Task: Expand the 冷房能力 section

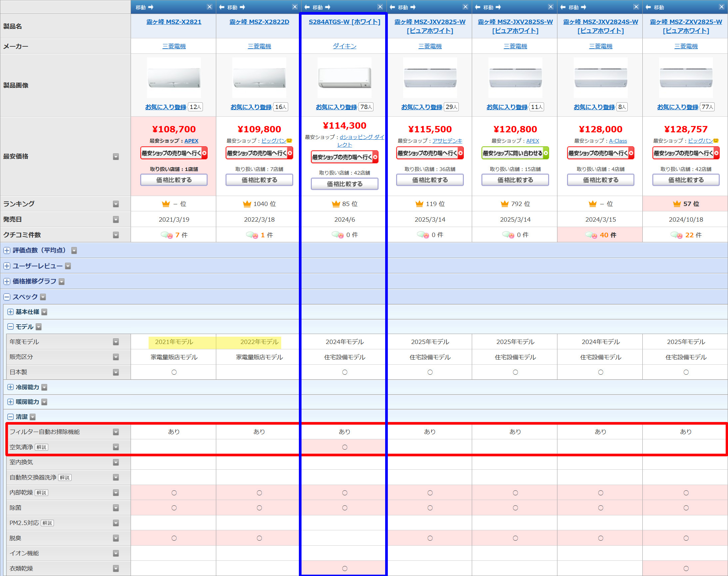Action: 10,387
